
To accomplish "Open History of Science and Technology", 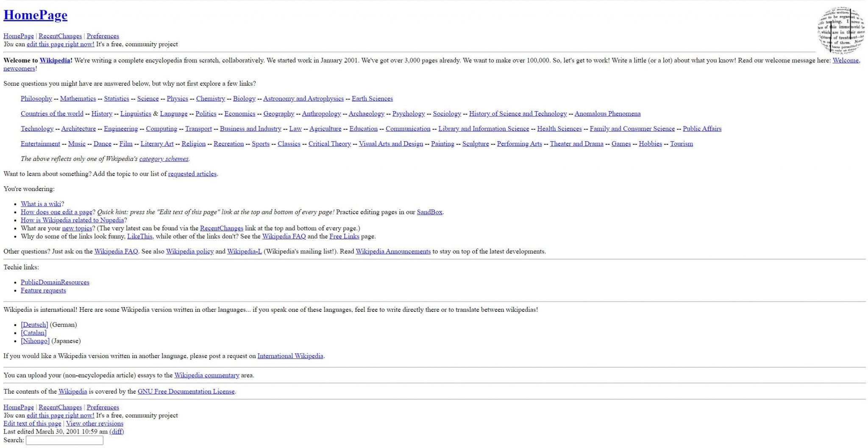I will pos(518,114).
